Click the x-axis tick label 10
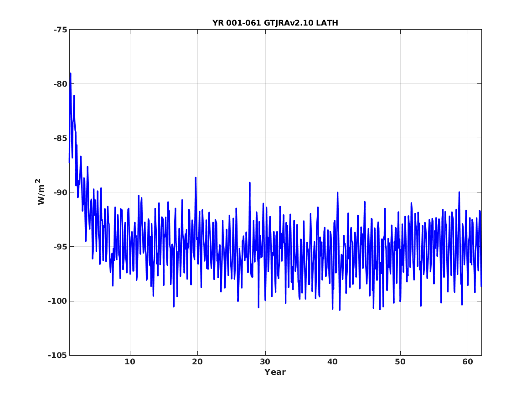This screenshot has height=399, width=532. tap(130, 362)
